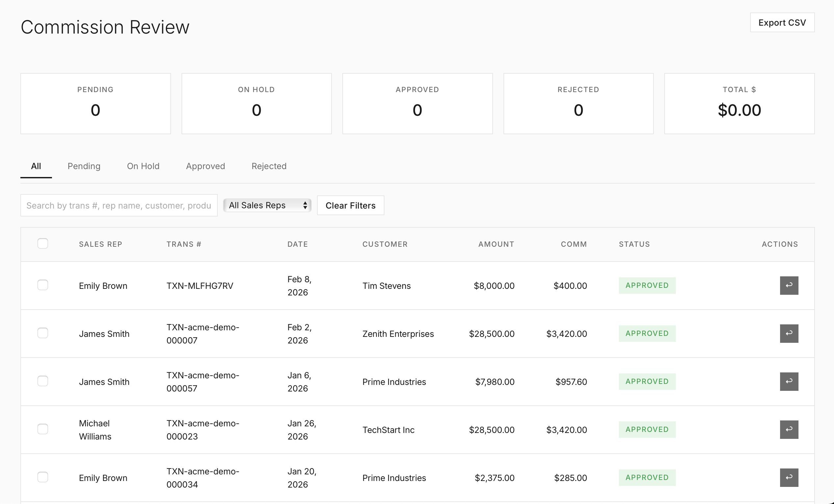
Task: Click the Pending summary card
Action: (95, 104)
